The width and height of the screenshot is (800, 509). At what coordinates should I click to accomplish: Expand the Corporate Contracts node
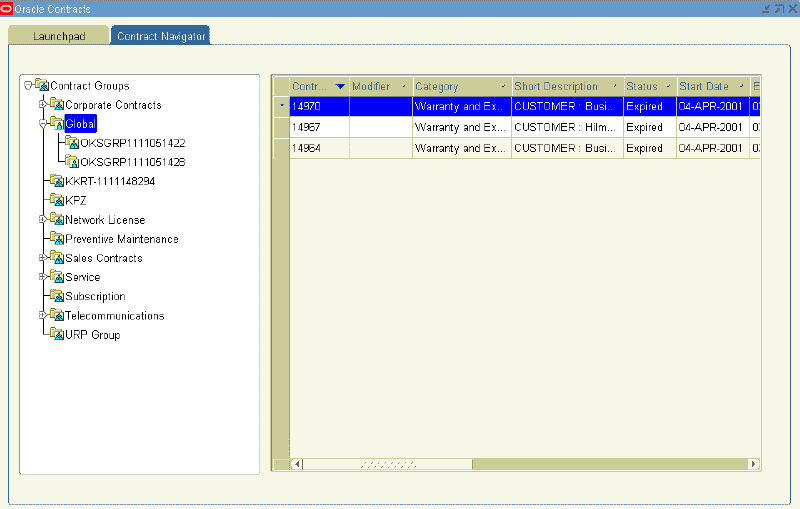[x=43, y=104]
